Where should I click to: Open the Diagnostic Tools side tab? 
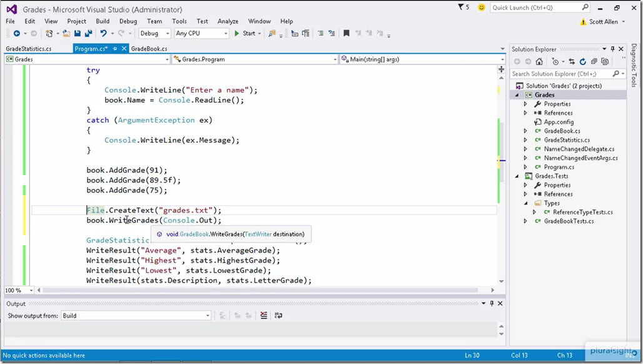634,66
